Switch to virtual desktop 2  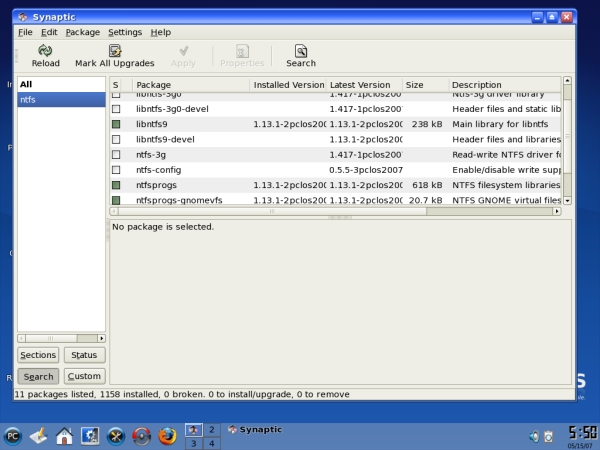click(212, 430)
